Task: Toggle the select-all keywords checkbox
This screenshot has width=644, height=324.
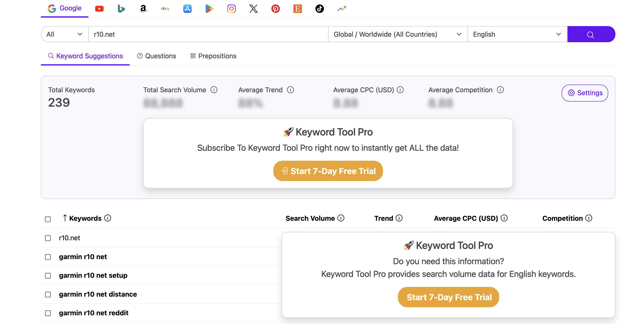Action: tap(48, 219)
